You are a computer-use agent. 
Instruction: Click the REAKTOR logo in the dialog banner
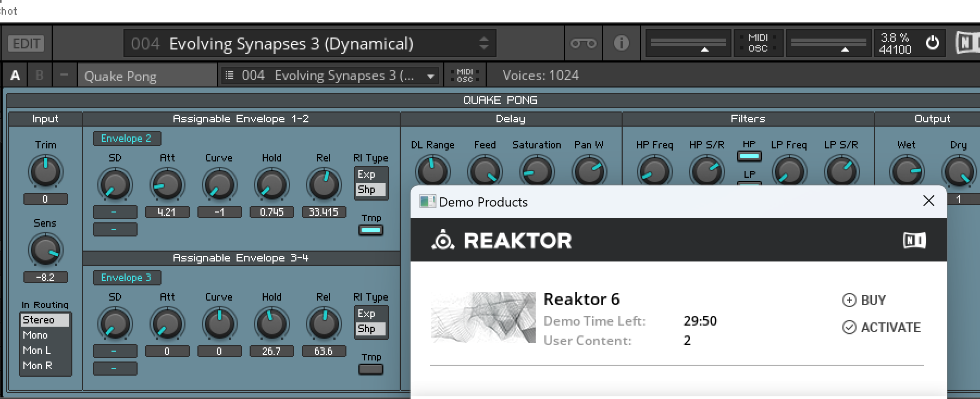tap(501, 240)
